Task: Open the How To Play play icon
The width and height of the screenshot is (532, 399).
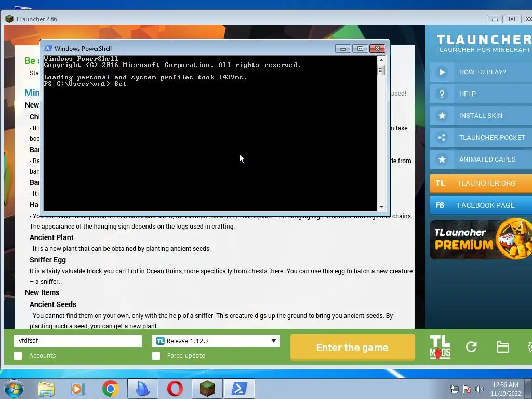Action: pos(442,72)
